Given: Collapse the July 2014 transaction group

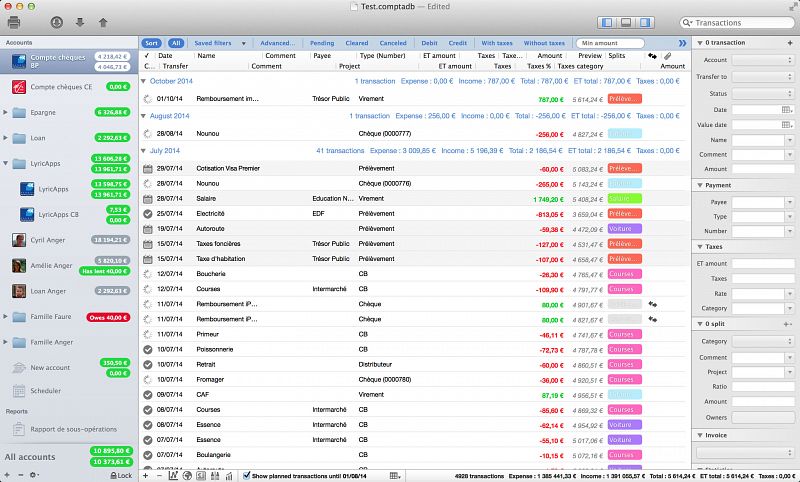Looking at the screenshot, I should (143, 150).
